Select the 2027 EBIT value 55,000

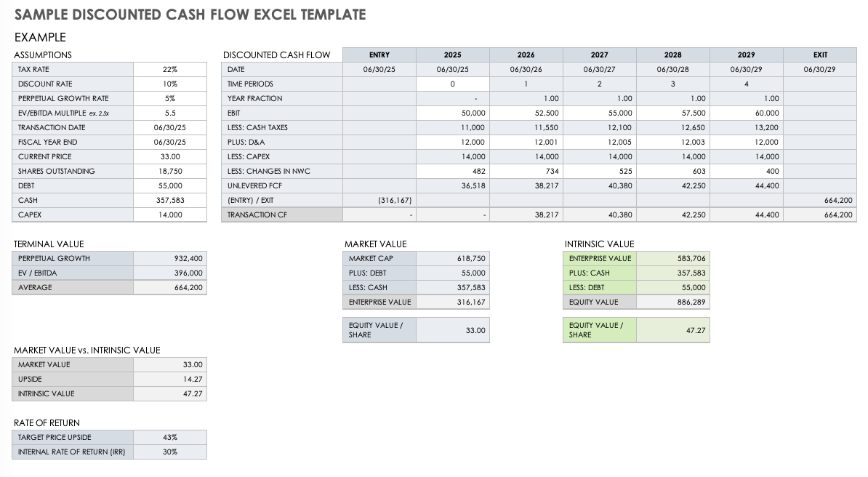pos(600,113)
